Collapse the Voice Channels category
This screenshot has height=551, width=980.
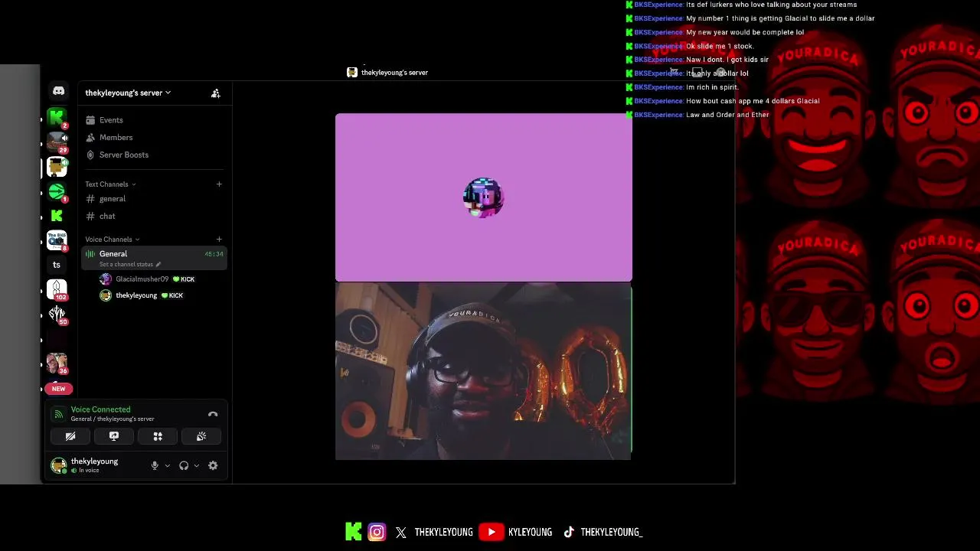pyautogui.click(x=112, y=240)
